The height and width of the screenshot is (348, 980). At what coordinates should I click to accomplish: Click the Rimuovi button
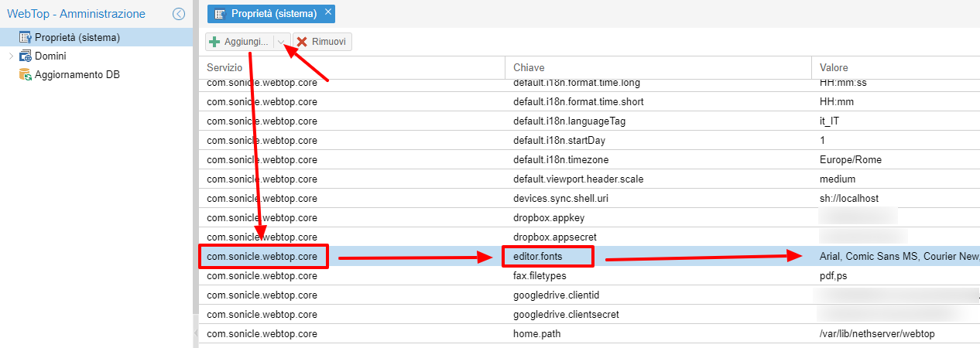322,42
